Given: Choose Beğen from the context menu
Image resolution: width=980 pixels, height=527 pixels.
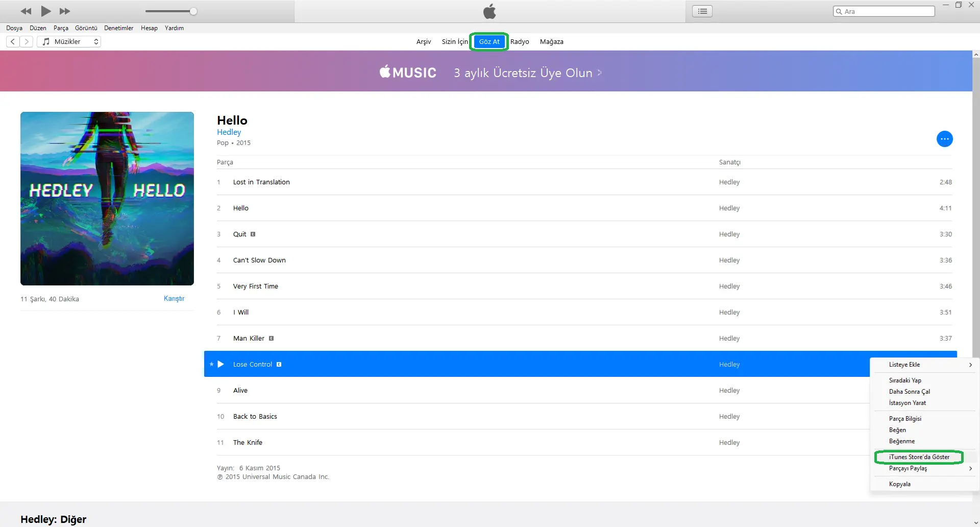Looking at the screenshot, I should 924,430.
